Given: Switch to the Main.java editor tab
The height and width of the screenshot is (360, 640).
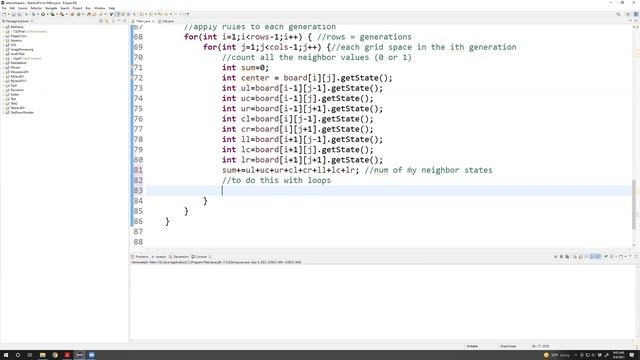Looking at the screenshot, I should tap(143, 21).
